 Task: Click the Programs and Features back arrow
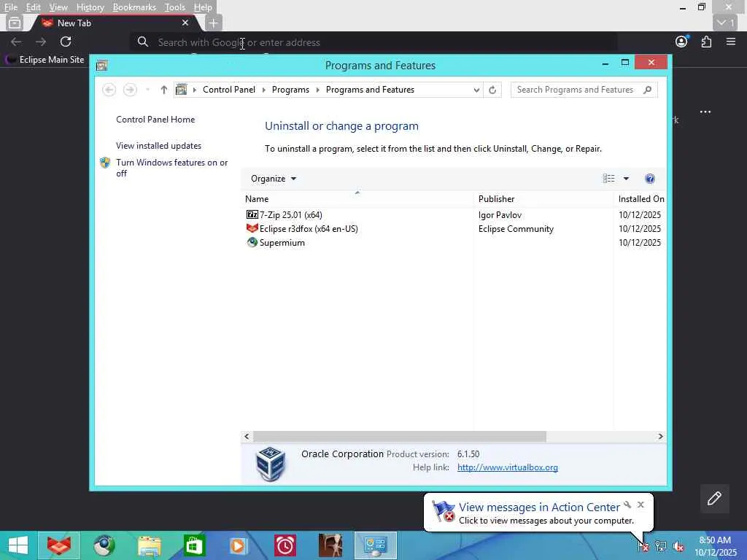(x=109, y=90)
